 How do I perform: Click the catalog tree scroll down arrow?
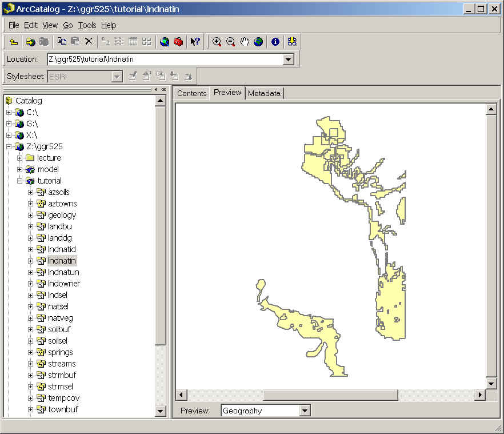[x=161, y=411]
